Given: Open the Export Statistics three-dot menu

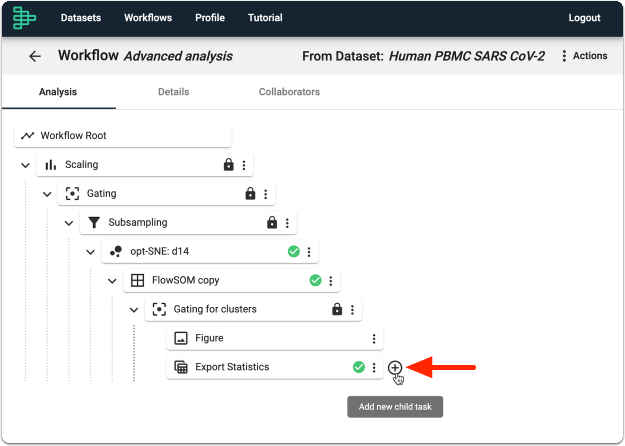Looking at the screenshot, I should [x=374, y=367].
